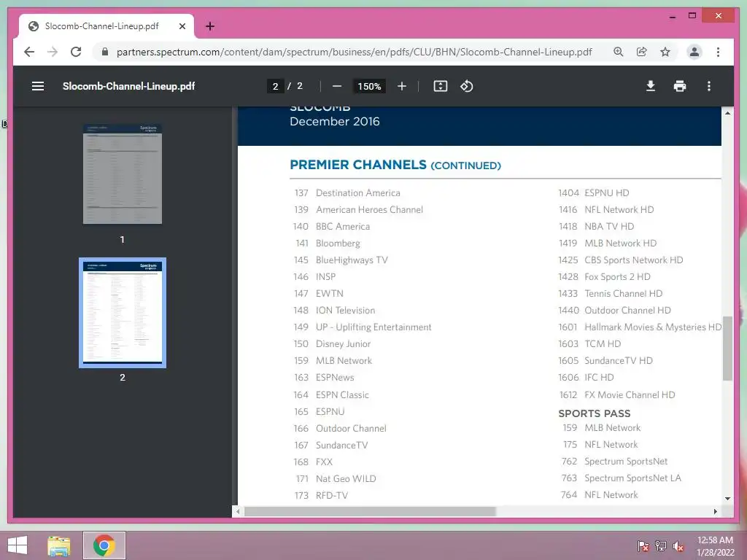Image resolution: width=747 pixels, height=560 pixels.
Task: Click the horizontal scrollbar left arrow
Action: pyautogui.click(x=239, y=511)
